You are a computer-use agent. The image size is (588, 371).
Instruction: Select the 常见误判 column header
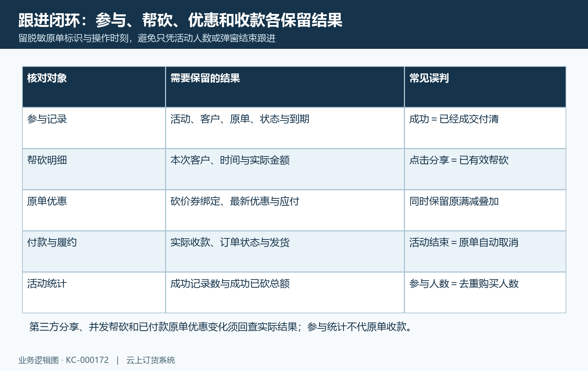coord(485,87)
